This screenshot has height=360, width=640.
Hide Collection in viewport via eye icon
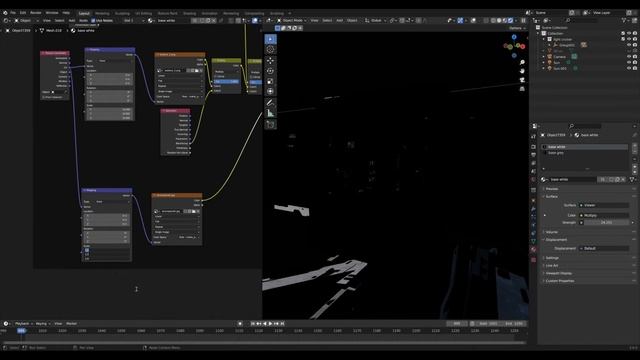point(629,33)
